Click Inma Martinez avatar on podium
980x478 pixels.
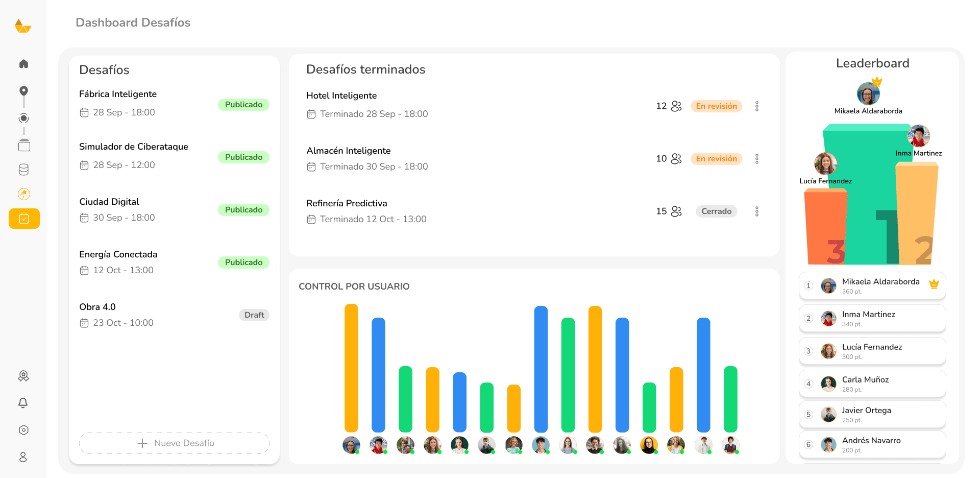point(919,136)
